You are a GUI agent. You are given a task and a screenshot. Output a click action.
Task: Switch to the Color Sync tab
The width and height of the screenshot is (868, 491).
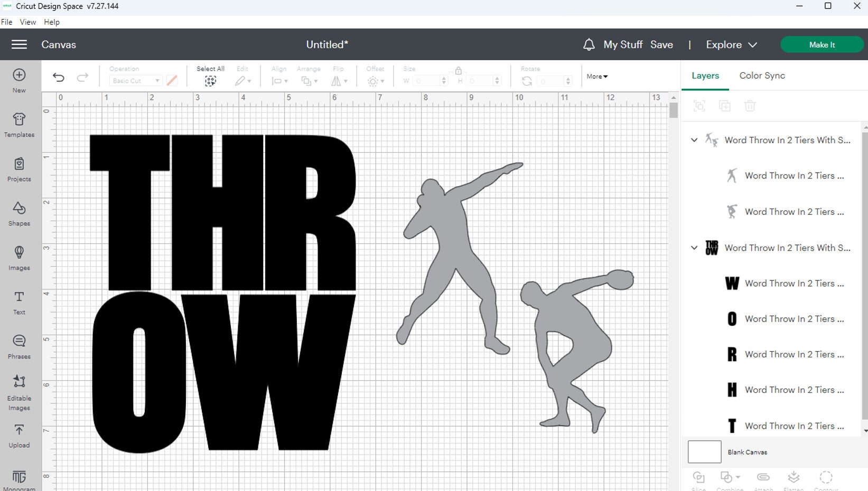pos(761,75)
